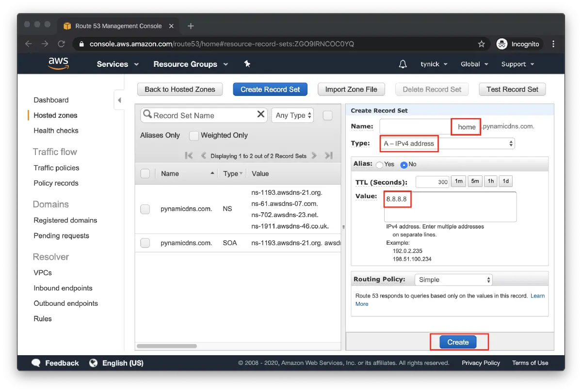
Task: Click the Incognito profile icon in Chrome
Action: 501,44
